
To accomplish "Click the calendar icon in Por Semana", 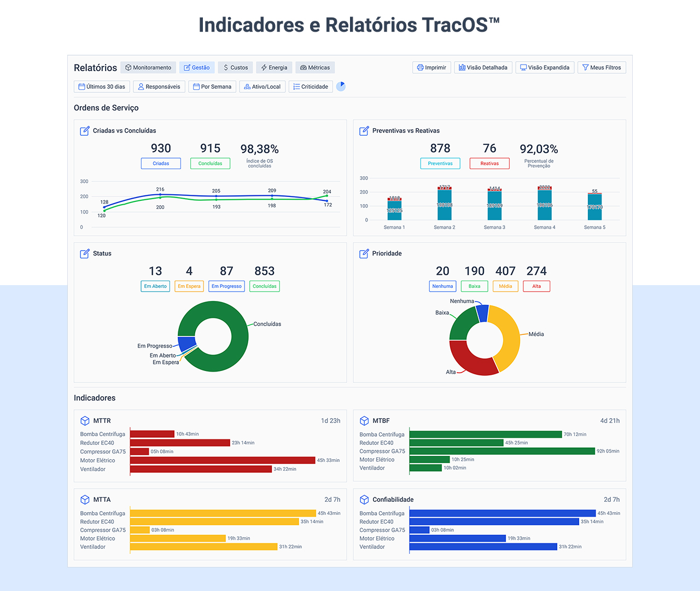I will 196,86.
